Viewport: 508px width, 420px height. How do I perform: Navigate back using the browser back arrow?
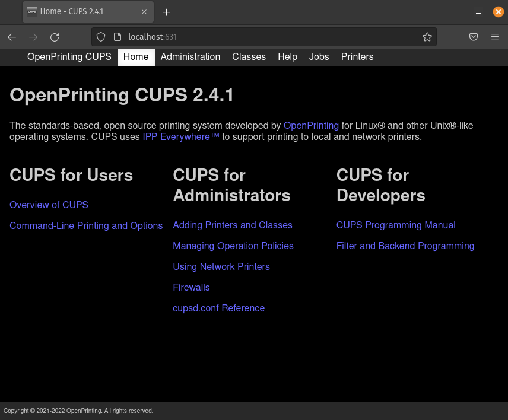pos(12,37)
